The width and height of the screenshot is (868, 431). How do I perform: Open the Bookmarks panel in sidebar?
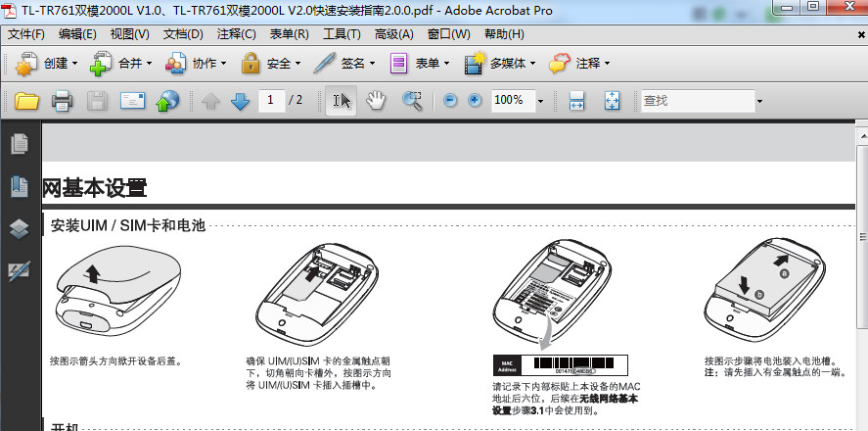[x=20, y=187]
